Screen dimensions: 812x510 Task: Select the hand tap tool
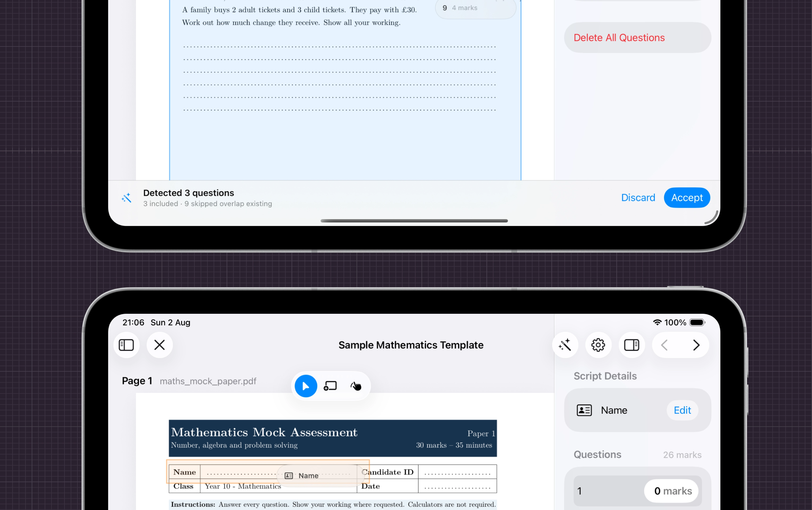point(356,386)
